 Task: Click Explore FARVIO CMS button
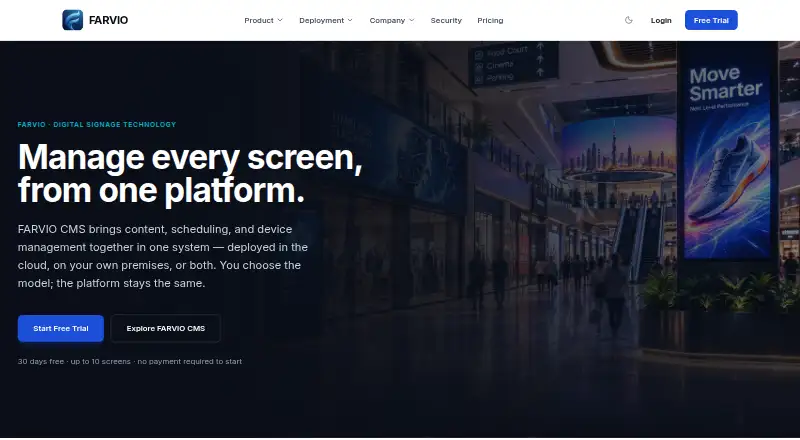click(166, 328)
